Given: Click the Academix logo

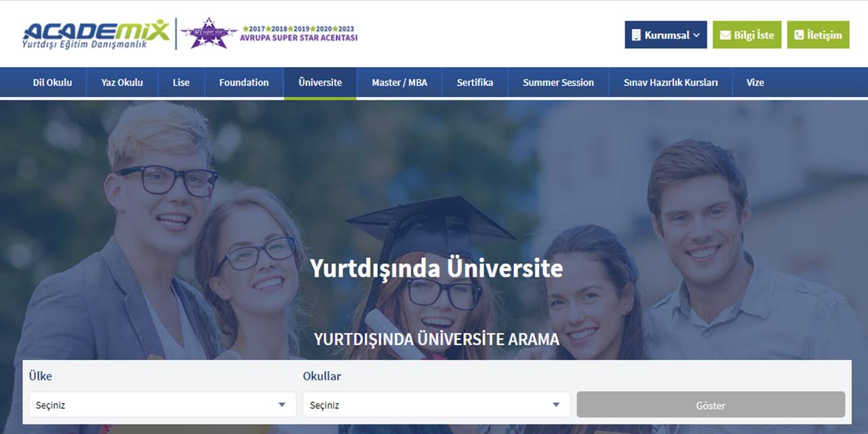Looking at the screenshot, I should pyautogui.click(x=96, y=34).
